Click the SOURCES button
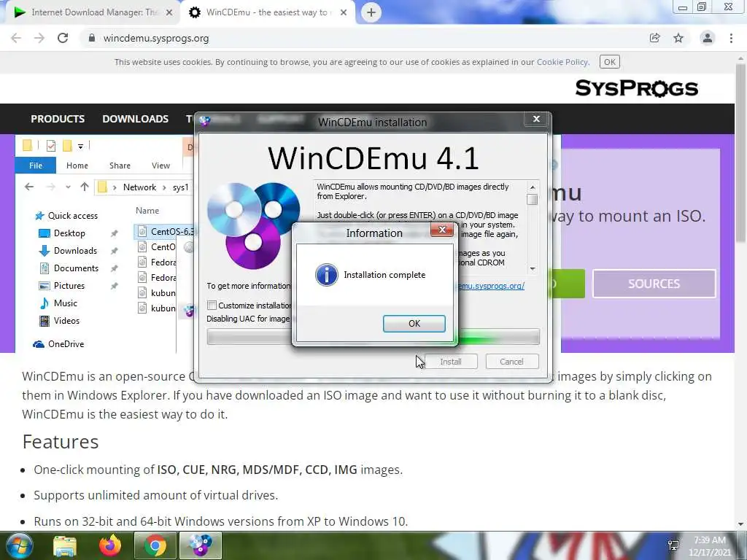The height and width of the screenshot is (560, 747). pos(654,284)
